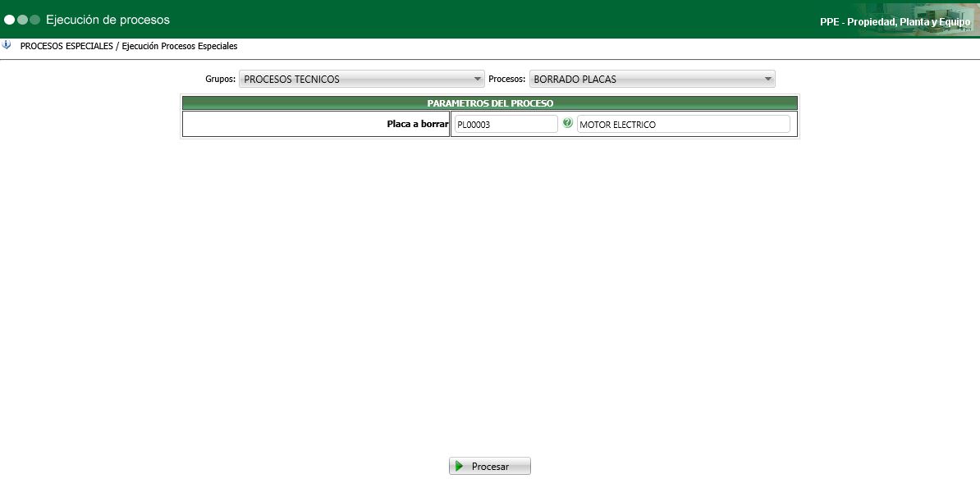Click the green help icon beside Placa field
980x497 pixels.
pyautogui.click(x=567, y=123)
